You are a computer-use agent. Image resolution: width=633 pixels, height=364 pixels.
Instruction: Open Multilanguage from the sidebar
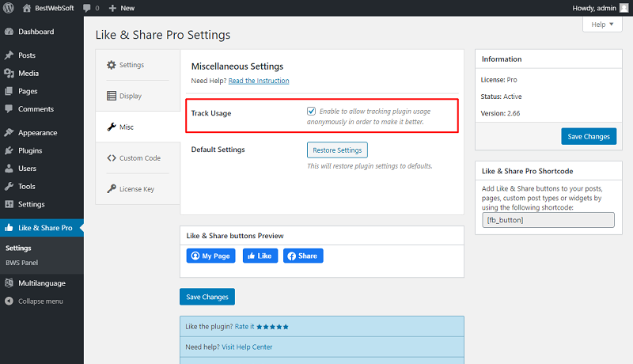point(42,282)
